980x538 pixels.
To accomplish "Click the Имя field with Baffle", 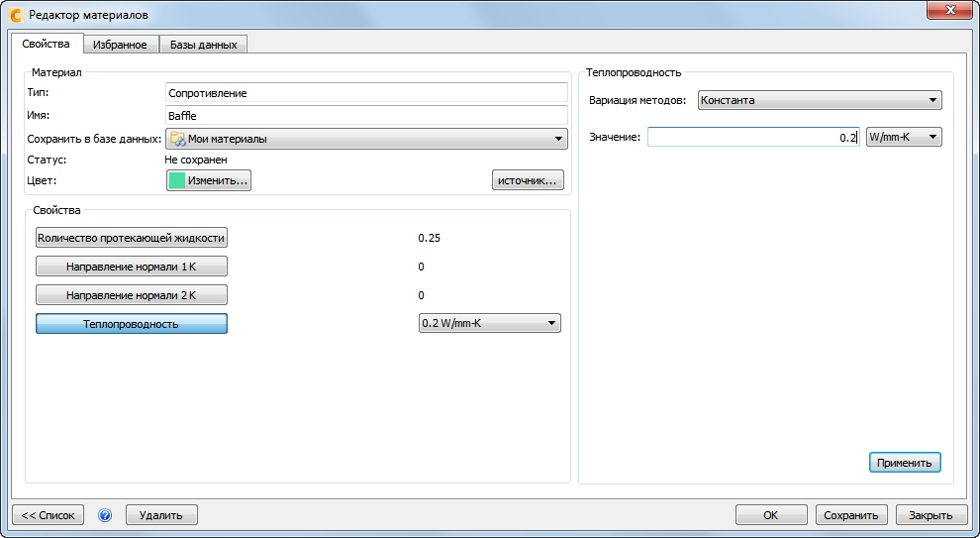I will click(x=367, y=115).
